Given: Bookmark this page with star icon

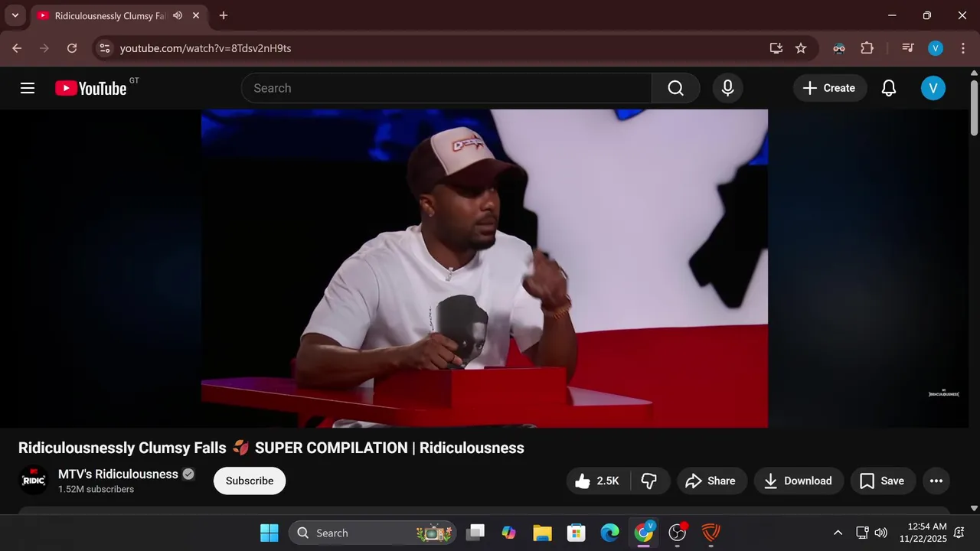Looking at the screenshot, I should 801,48.
